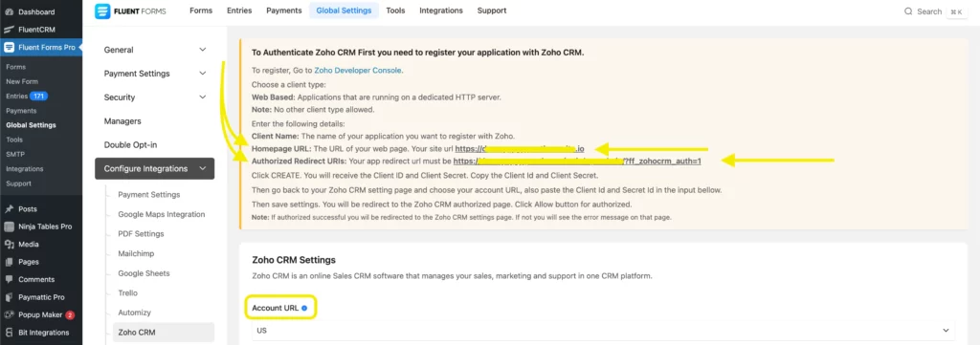Screen dimensions: 980x345
Task: Open the Account URL dropdown showing US
Action: [604, 331]
